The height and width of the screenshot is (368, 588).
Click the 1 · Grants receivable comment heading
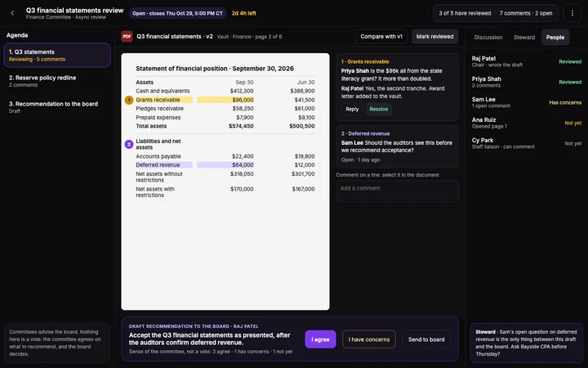365,61
